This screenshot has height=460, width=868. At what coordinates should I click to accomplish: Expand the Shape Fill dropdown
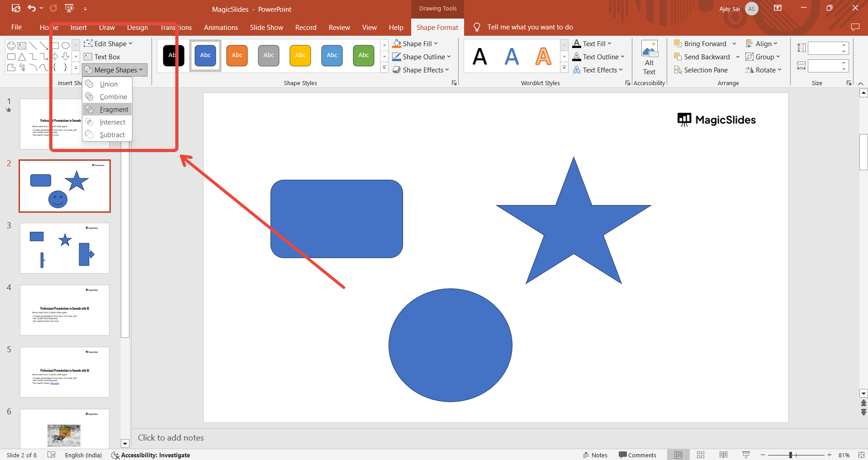coord(436,44)
